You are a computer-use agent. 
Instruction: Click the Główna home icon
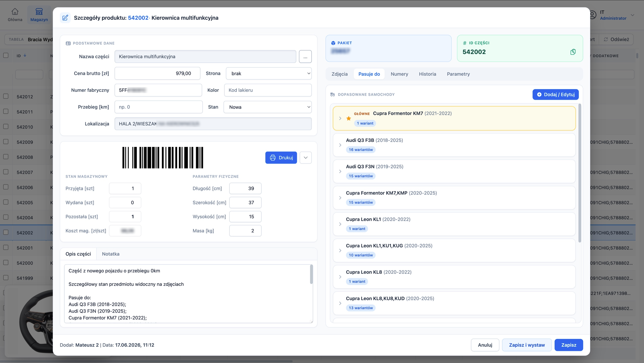[x=15, y=11]
